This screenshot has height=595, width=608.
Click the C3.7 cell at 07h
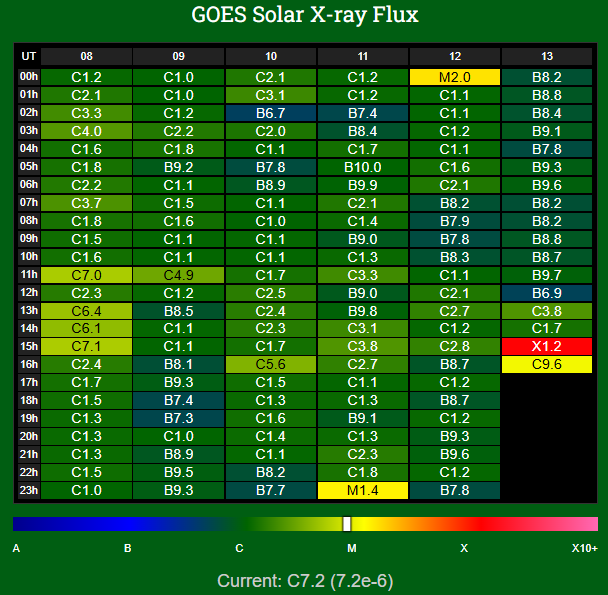86,203
